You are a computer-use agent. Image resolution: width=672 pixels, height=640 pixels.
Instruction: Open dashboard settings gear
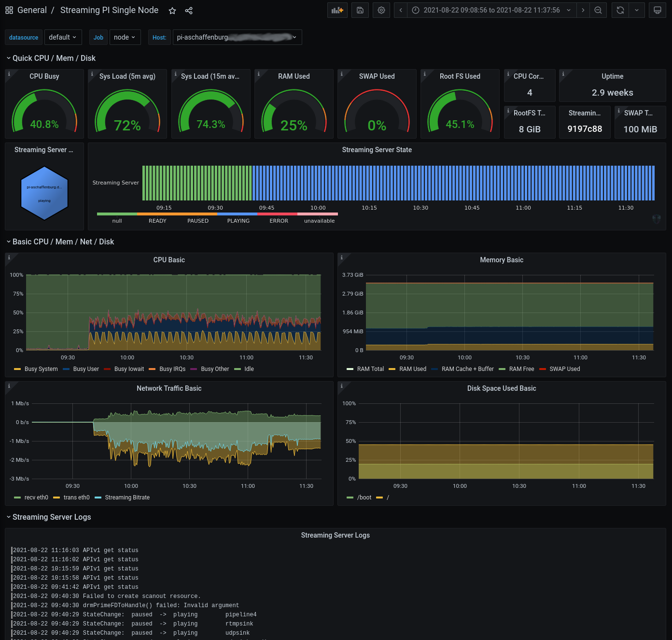[381, 10]
